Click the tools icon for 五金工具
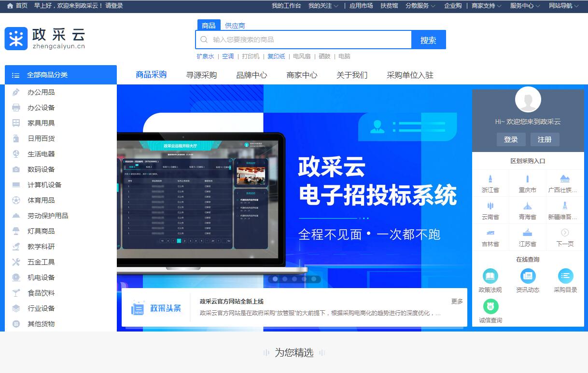 point(16,262)
